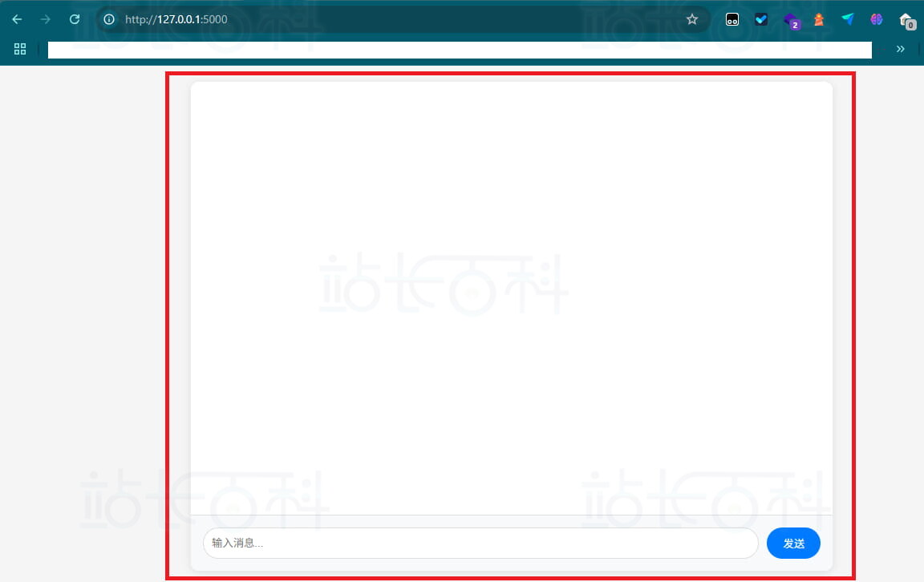Click the browser forward arrow
The width and height of the screenshot is (924, 582).
[46, 19]
